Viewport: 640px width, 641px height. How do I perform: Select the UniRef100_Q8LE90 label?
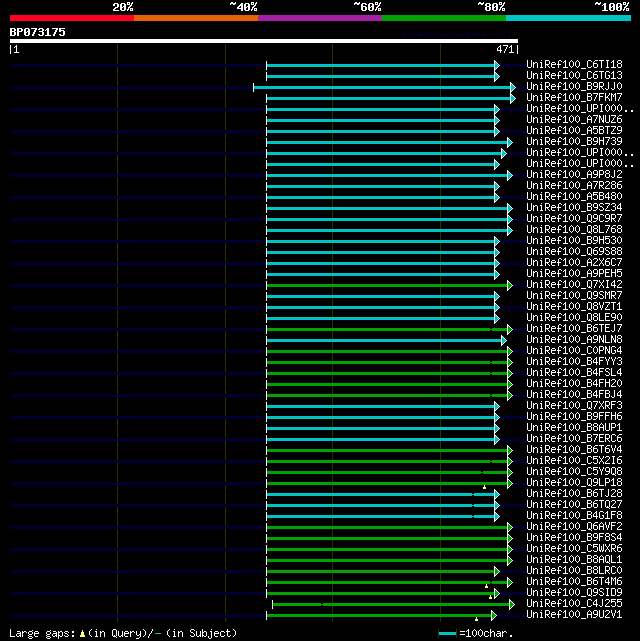574,318
